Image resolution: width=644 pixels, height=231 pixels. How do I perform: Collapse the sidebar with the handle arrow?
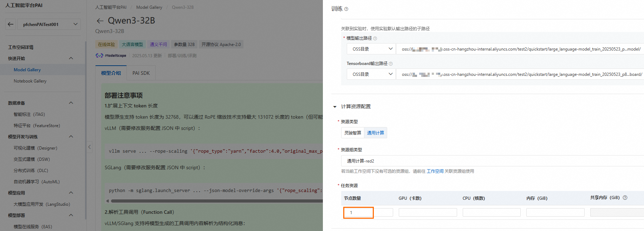90,147
